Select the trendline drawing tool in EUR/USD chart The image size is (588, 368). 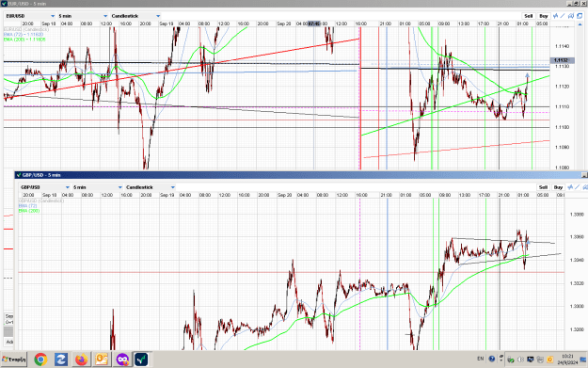pos(563,16)
